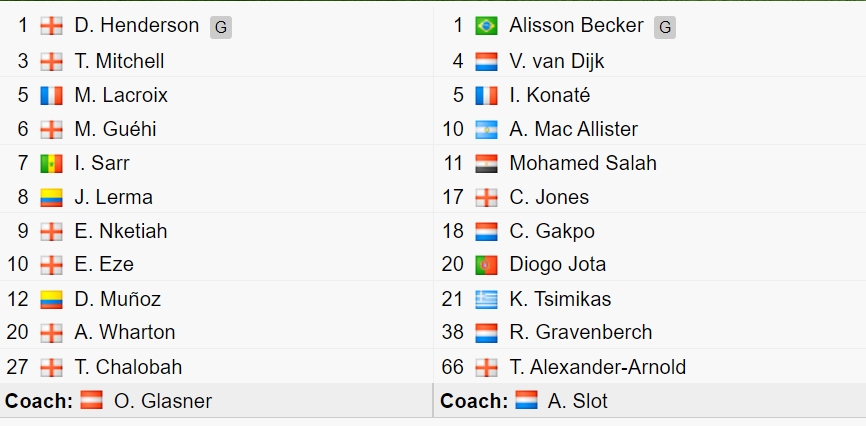Screen dimensions: 866x426
Task: Click the goalkeeper G badge beside Alisson Becker
Action: [665, 28]
